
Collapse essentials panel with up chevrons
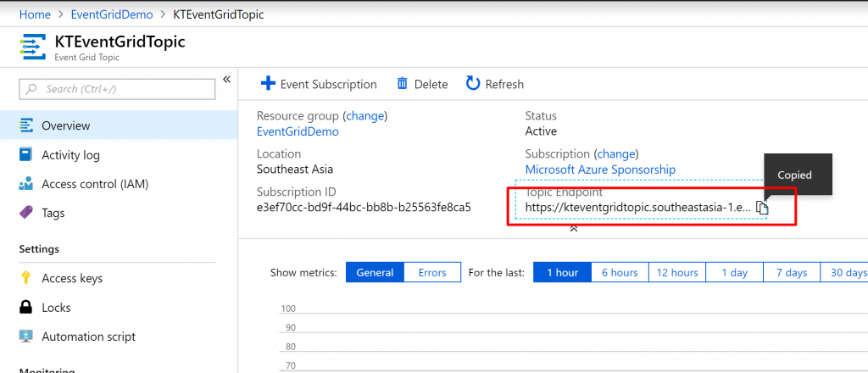point(574,228)
